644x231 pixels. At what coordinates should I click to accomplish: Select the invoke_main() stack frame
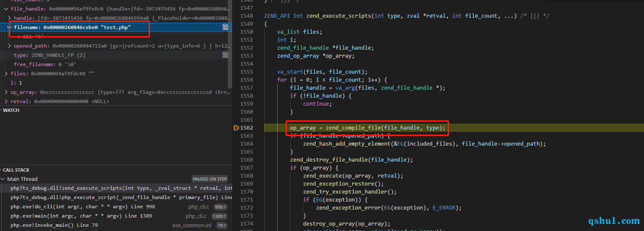tap(116, 225)
